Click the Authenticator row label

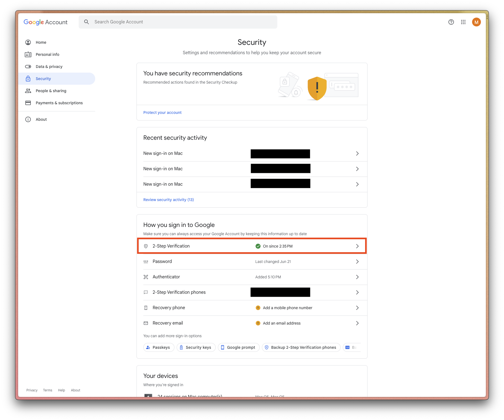pos(166,277)
